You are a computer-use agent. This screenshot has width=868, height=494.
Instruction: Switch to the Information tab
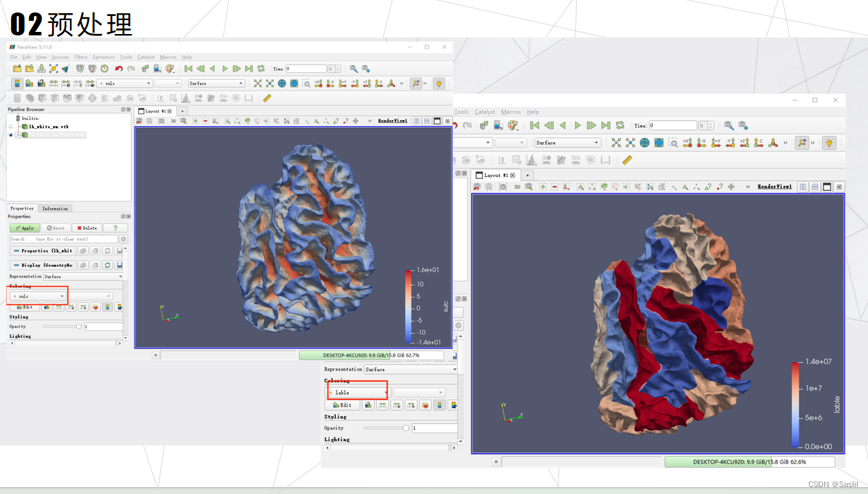56,208
